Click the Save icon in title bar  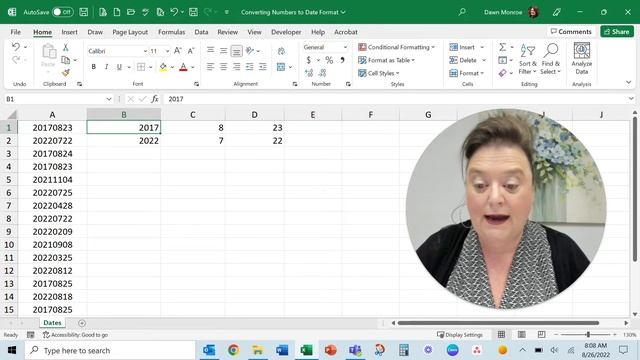84,12
